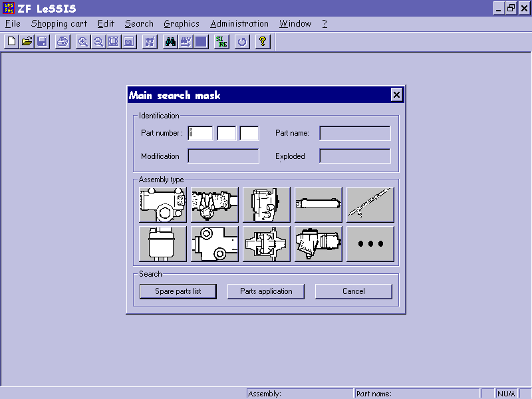Click the Part name input field
The image size is (532, 399).
(x=355, y=134)
